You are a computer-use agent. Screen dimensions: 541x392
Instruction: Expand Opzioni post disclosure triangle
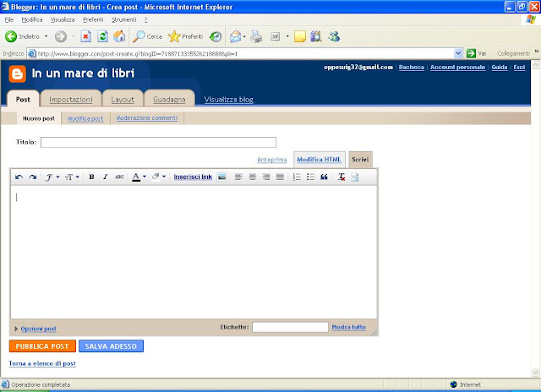pyautogui.click(x=16, y=329)
